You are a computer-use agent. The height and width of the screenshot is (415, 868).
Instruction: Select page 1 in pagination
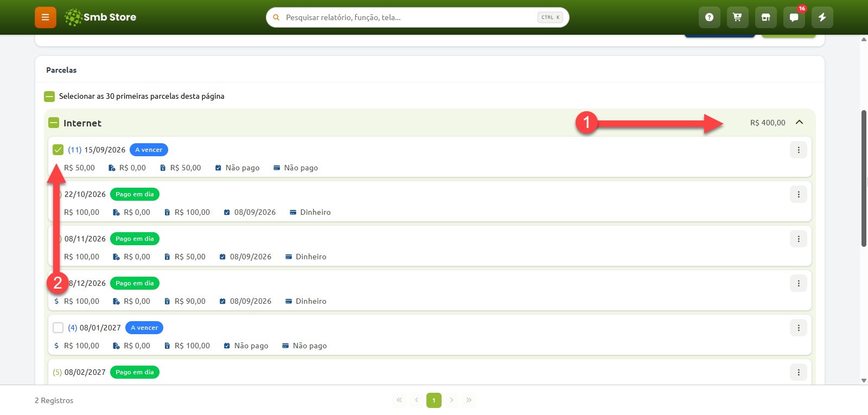(434, 400)
